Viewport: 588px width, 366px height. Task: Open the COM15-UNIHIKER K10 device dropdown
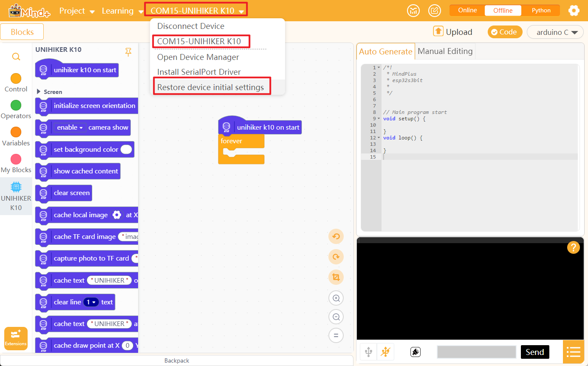(196, 11)
